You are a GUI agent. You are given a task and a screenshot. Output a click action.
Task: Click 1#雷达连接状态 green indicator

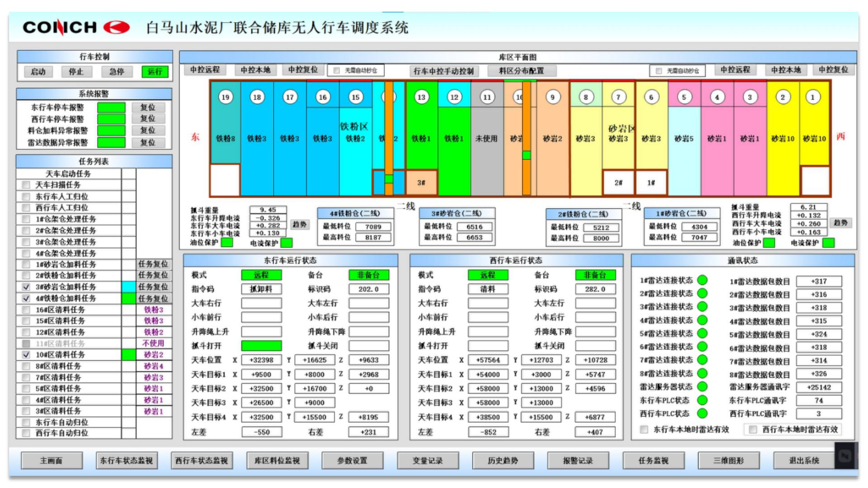pos(702,280)
